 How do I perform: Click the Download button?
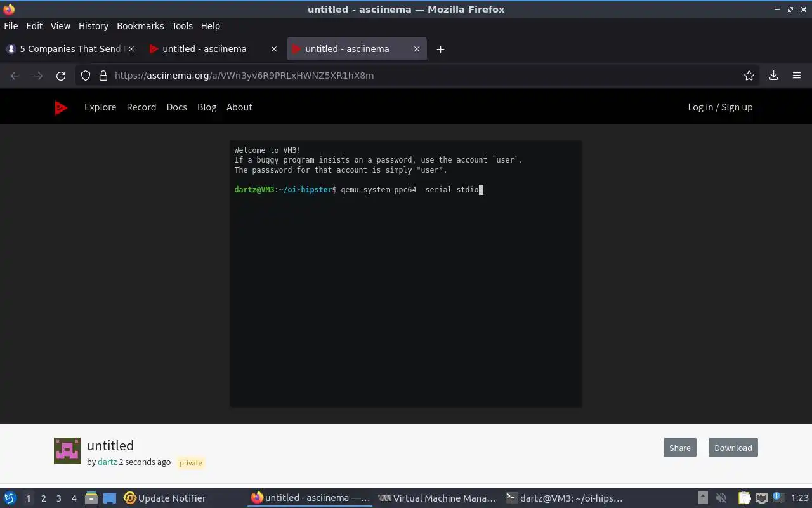point(733,448)
